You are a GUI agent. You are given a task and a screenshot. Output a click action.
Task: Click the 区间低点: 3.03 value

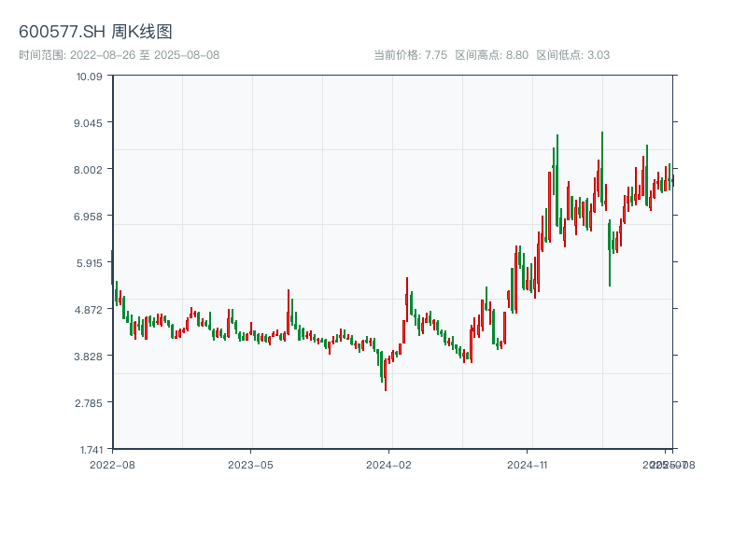573,55
